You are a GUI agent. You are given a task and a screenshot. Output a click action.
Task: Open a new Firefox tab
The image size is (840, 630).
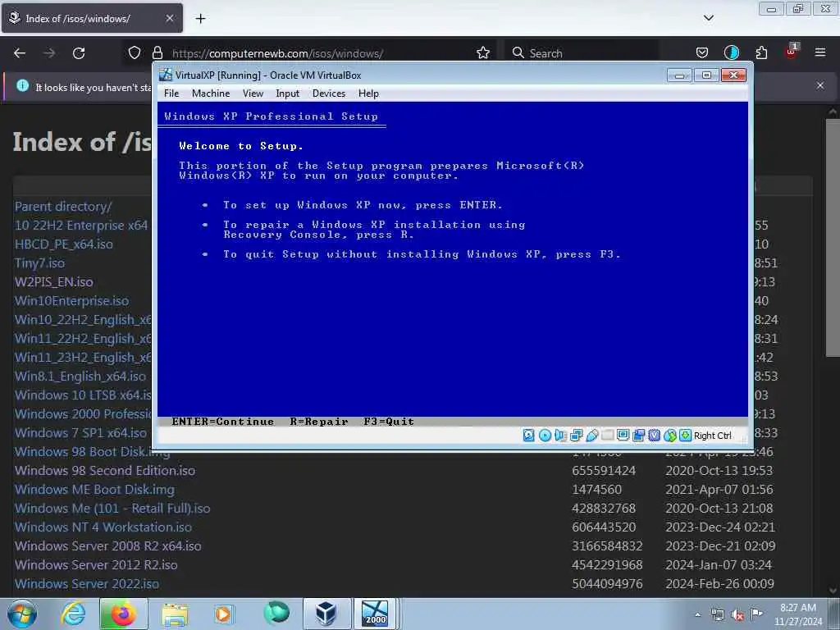tap(200, 19)
